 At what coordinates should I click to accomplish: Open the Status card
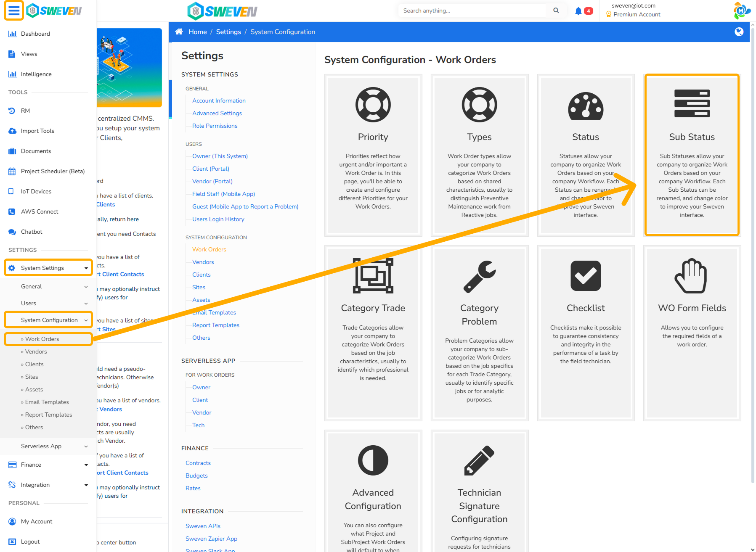(x=586, y=155)
